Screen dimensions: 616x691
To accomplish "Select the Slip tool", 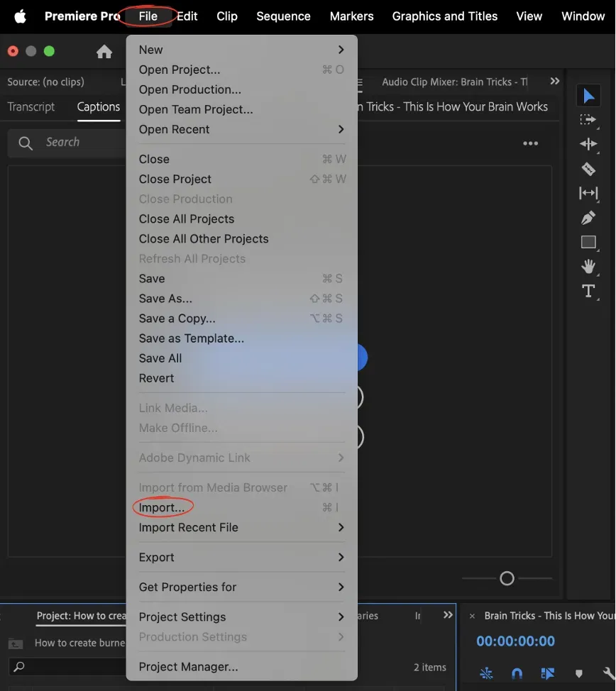I will click(588, 193).
